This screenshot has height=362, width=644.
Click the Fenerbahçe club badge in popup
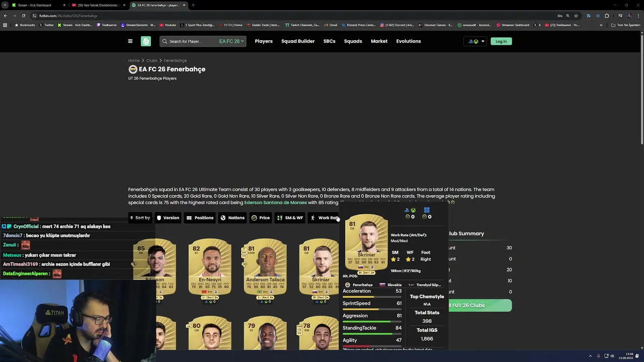(x=347, y=285)
